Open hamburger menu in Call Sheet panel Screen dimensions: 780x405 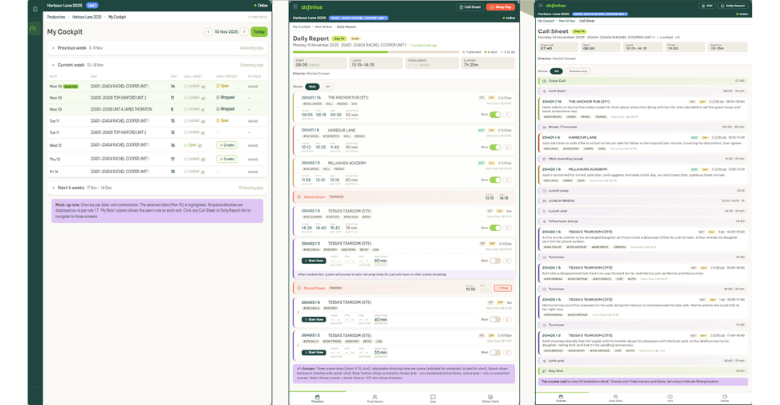[540, 5]
